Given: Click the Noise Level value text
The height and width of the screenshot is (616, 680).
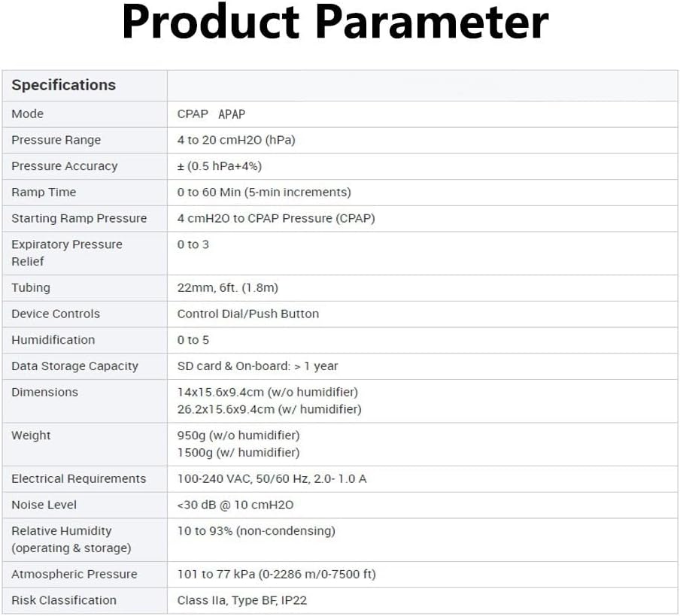Looking at the screenshot, I should 235,505.
